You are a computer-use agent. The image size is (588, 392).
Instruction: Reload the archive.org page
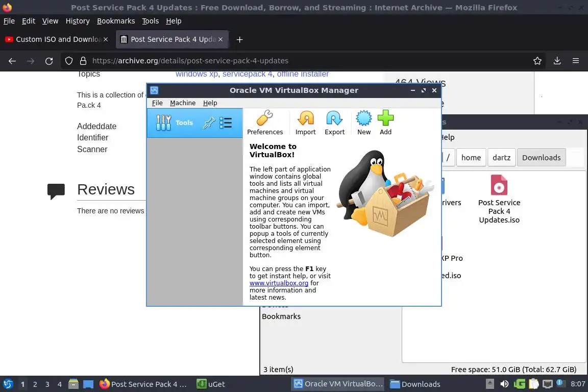pyautogui.click(x=49, y=61)
